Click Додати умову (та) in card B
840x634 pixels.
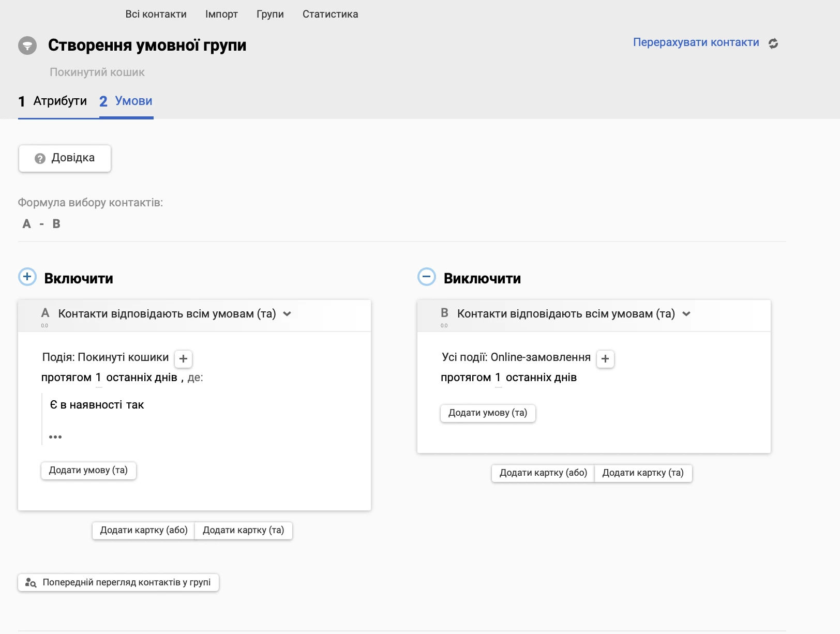tap(488, 413)
